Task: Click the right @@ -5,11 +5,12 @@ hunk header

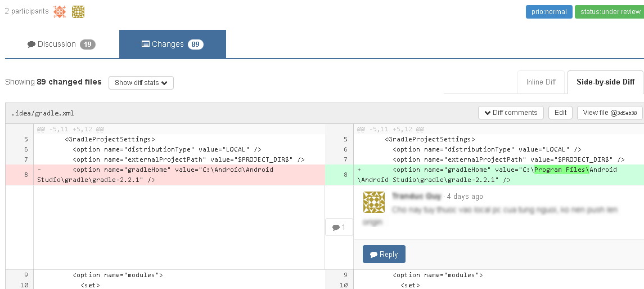Action: point(390,129)
